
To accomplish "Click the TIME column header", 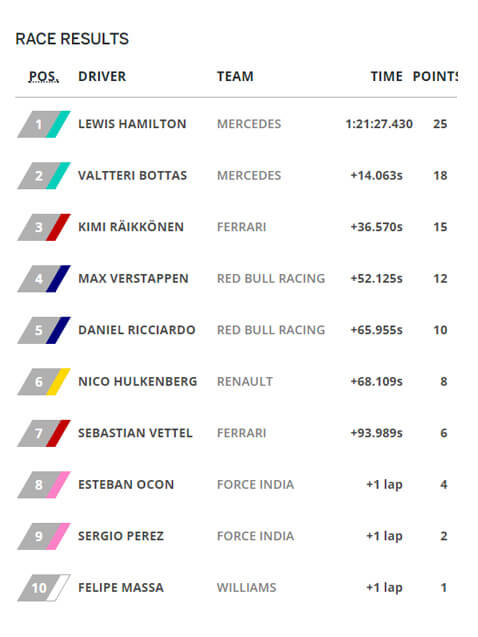I will [x=386, y=76].
